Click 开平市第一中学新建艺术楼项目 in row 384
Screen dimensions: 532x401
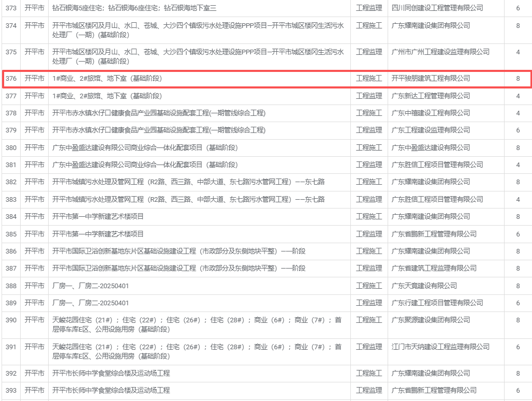point(98,217)
